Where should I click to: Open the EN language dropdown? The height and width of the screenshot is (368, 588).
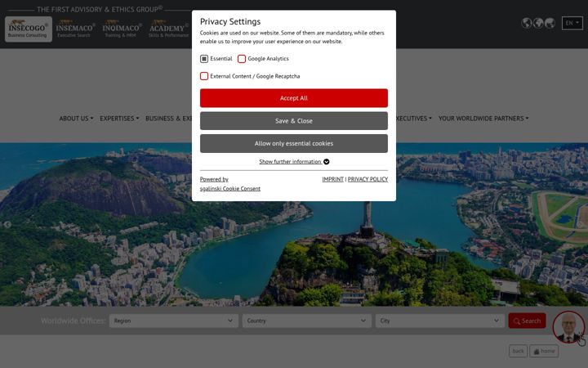pyautogui.click(x=572, y=23)
